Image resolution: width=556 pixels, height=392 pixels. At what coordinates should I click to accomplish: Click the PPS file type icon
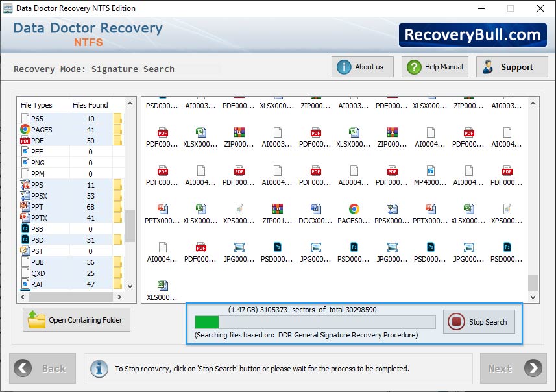25,185
